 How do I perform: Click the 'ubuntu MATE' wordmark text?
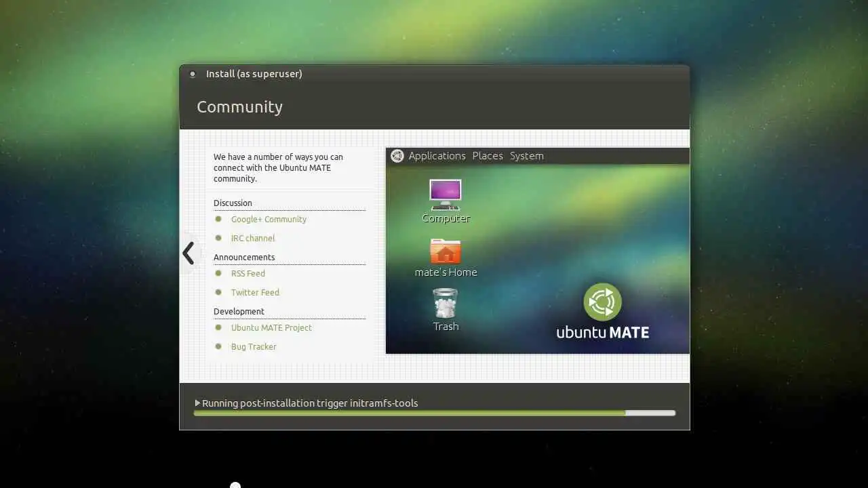[603, 332]
